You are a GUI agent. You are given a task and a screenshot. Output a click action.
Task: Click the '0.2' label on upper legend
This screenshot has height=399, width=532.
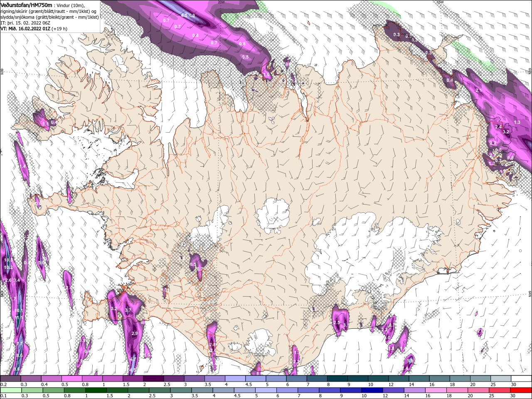click(x=3, y=384)
